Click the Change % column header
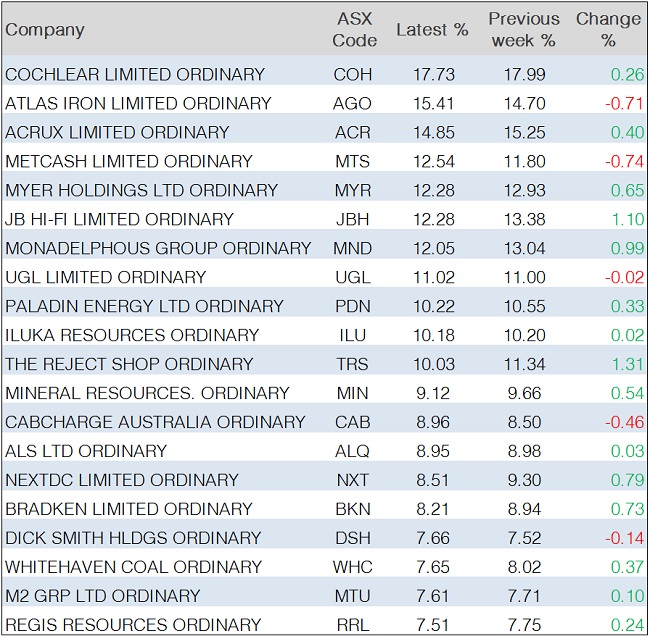The image size is (650, 636). 608,30
